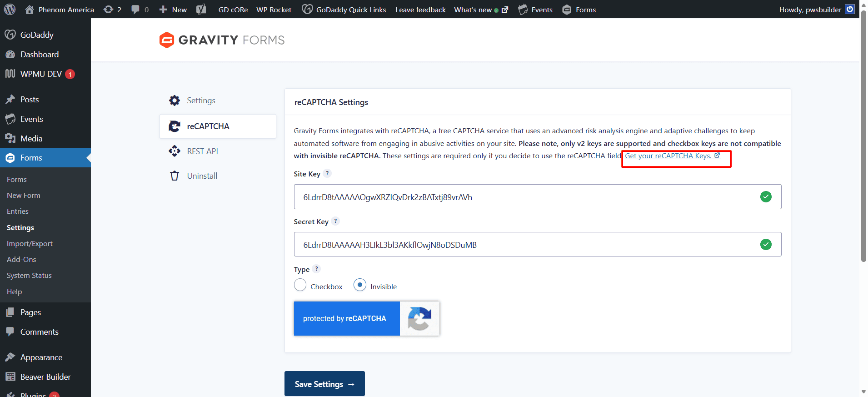This screenshot has height=397, width=868.
Task: Click the Forms icon in the admin bar
Action: 567,10
